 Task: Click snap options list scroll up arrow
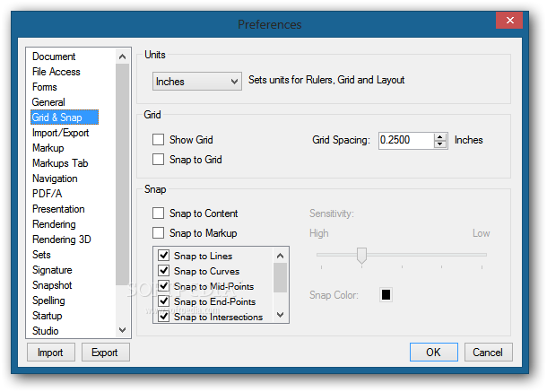[x=280, y=256]
